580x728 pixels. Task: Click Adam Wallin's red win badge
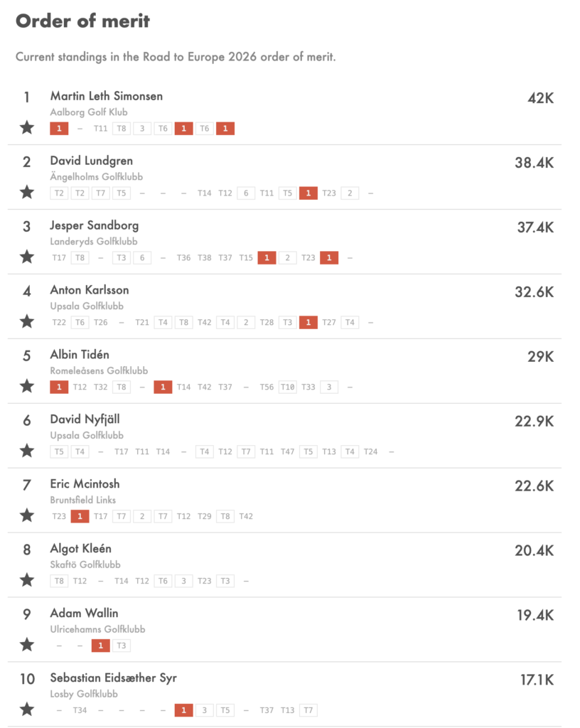101,646
